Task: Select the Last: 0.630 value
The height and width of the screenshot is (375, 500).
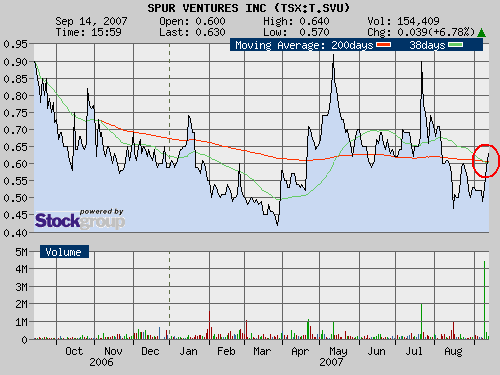Action: point(192,32)
